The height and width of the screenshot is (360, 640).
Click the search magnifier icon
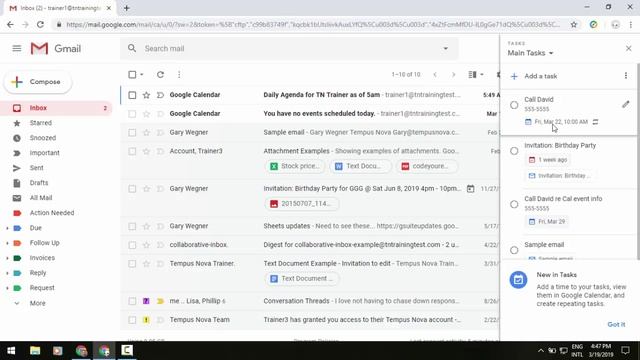point(132,48)
